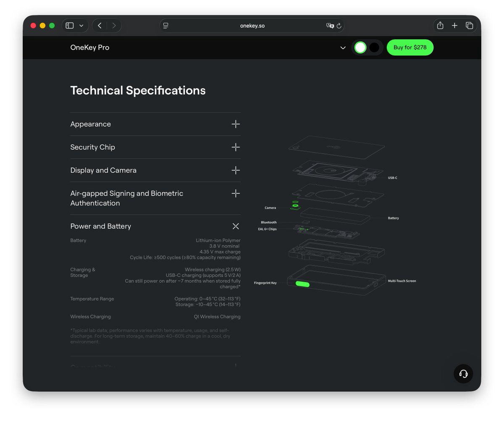Screen dimensions: 504x422
Task: Open the Safari sidebar
Action: click(70, 26)
